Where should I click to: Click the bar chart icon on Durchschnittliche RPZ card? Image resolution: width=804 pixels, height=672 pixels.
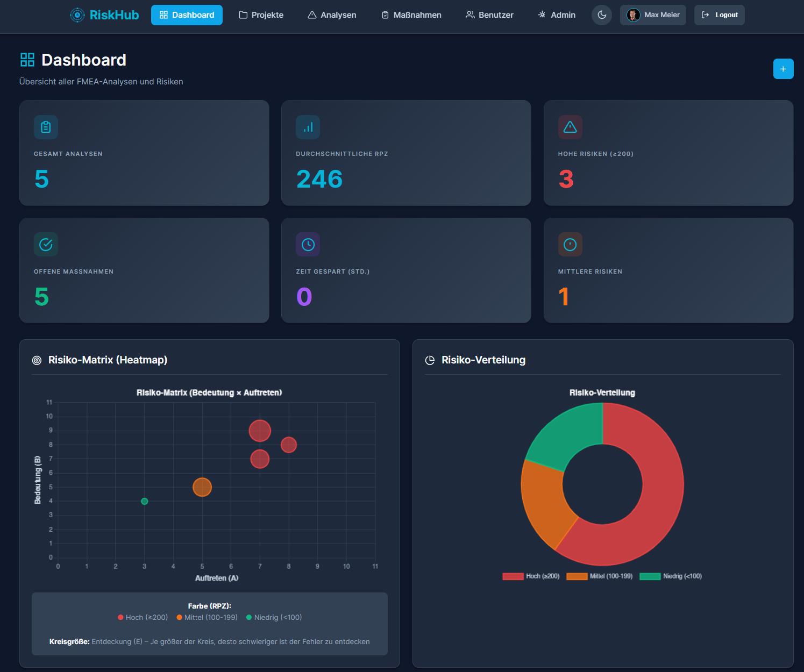(x=308, y=127)
